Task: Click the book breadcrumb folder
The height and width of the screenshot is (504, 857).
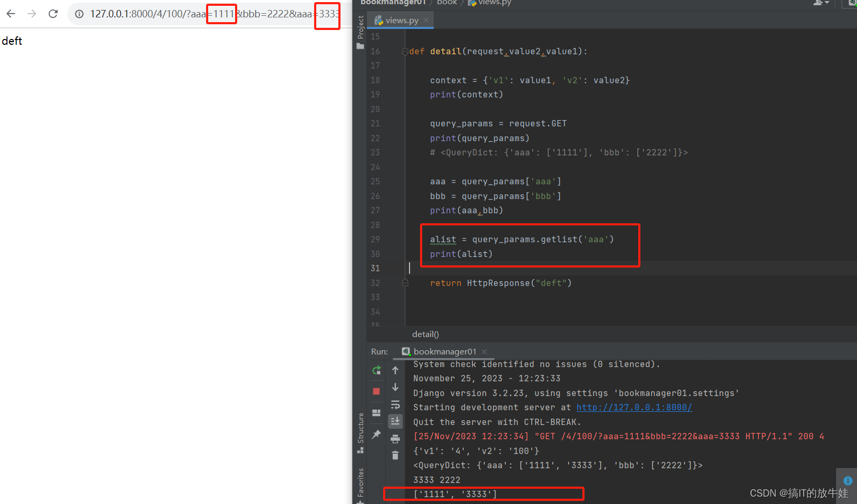Action: pyautogui.click(x=447, y=3)
